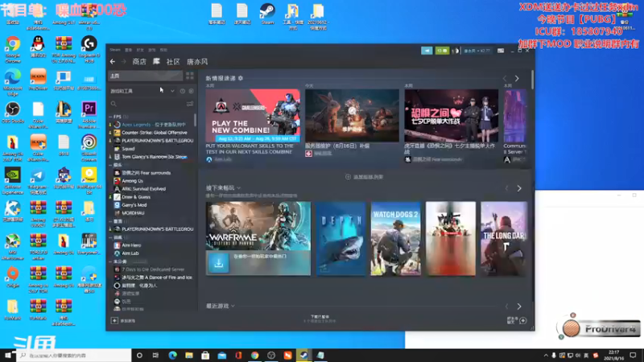Screen dimensions: 644x362
Task: Open downloads status at bottom center
Action: click(x=320, y=319)
